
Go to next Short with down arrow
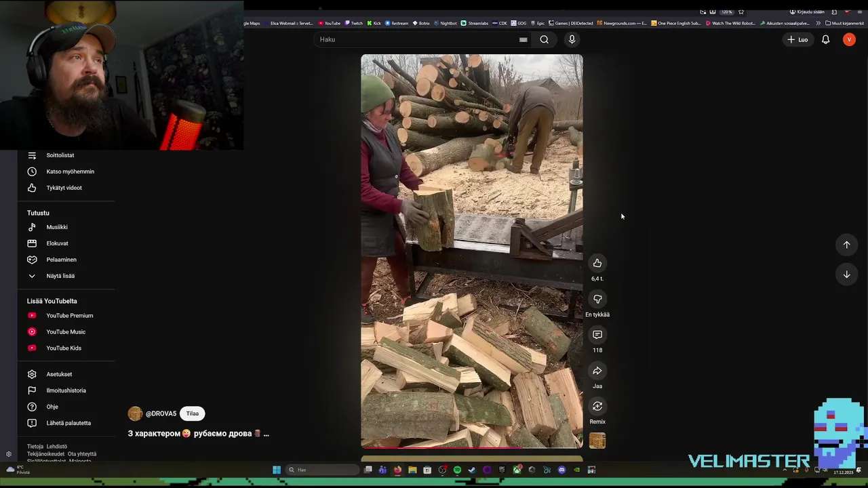click(x=846, y=274)
